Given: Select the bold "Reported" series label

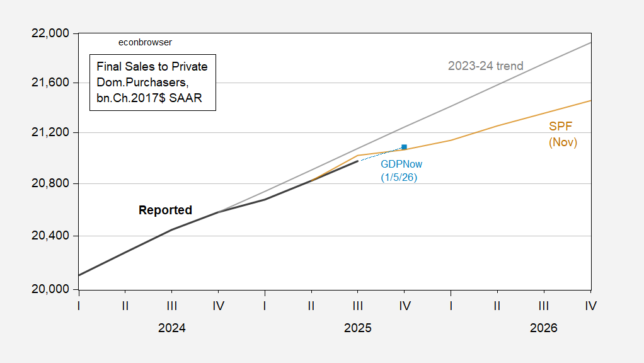Looking at the screenshot, I should click(x=165, y=210).
